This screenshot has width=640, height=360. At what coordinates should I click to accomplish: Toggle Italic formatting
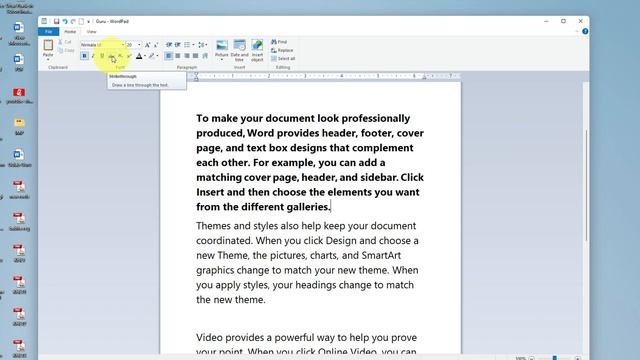click(x=93, y=56)
